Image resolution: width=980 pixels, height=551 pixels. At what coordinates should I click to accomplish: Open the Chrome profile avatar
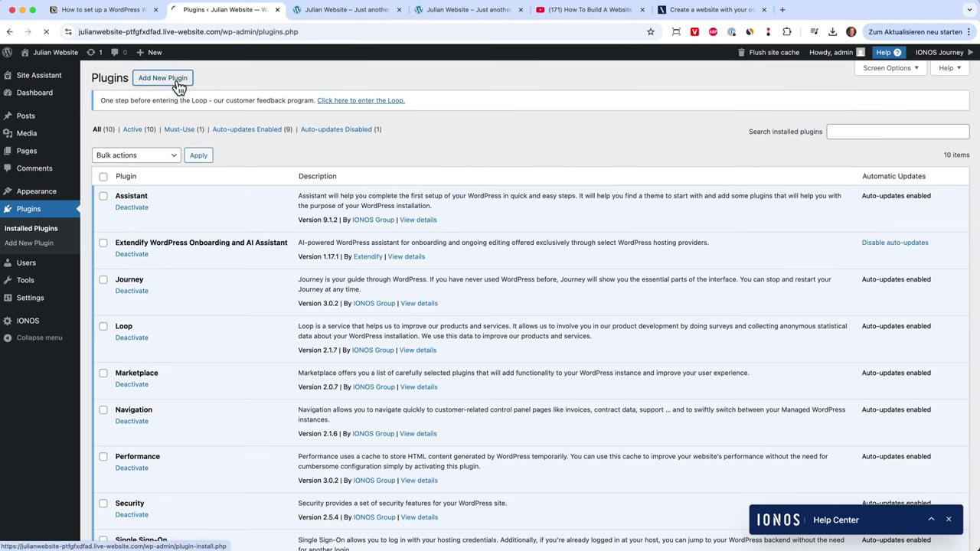click(851, 31)
